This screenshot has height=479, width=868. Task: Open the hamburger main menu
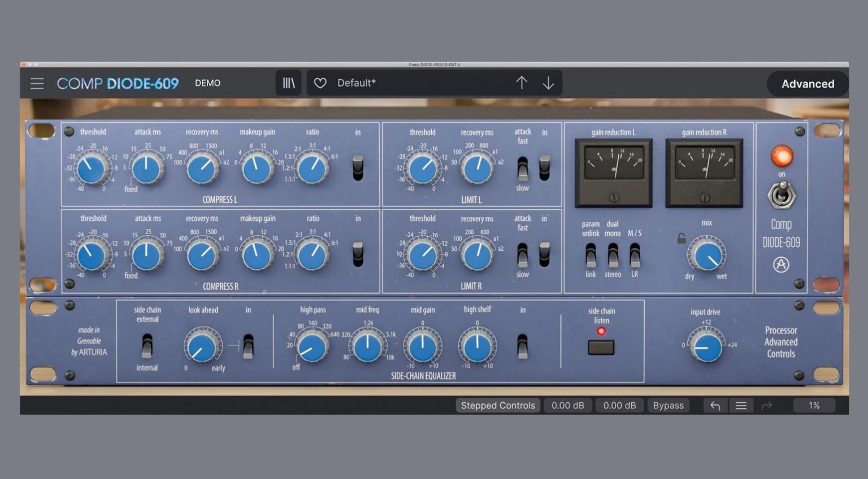[37, 83]
